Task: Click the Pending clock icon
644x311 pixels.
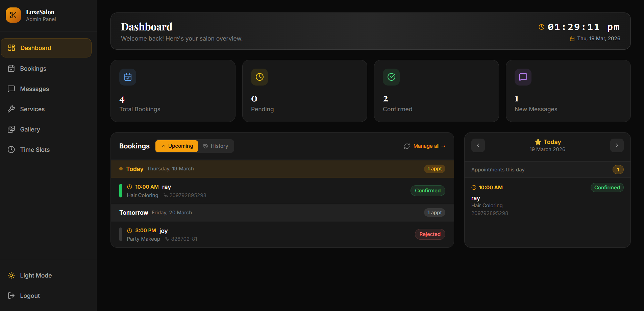Action: 259,77
